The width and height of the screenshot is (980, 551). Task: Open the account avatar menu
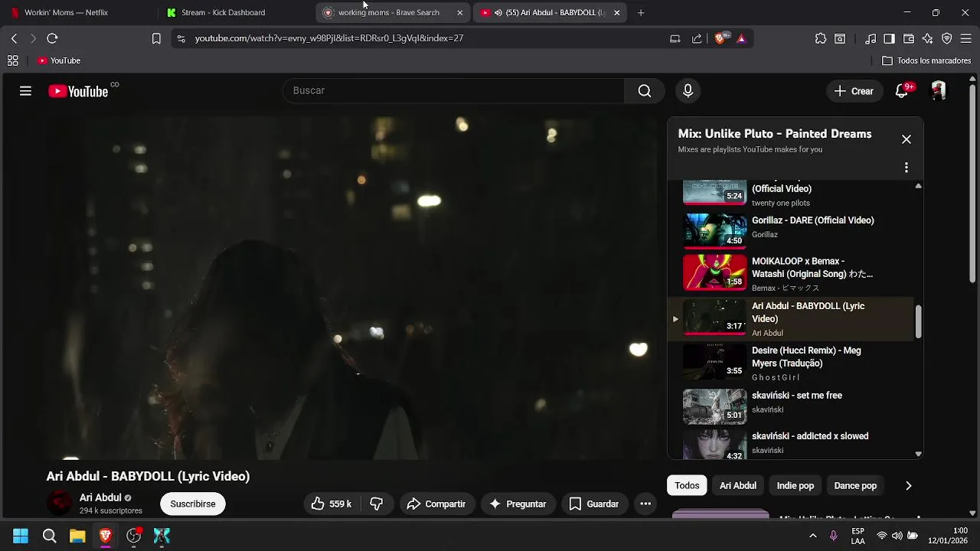point(938,91)
